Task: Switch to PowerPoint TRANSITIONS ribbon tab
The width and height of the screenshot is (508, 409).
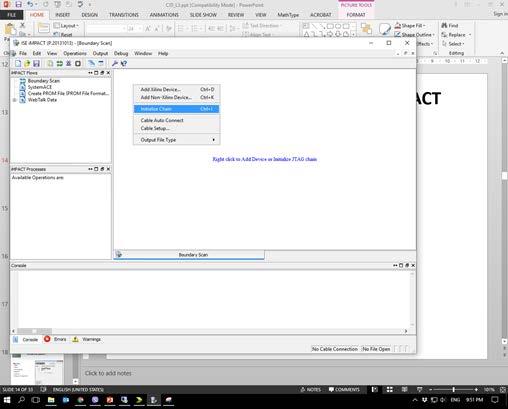Action: click(124, 15)
